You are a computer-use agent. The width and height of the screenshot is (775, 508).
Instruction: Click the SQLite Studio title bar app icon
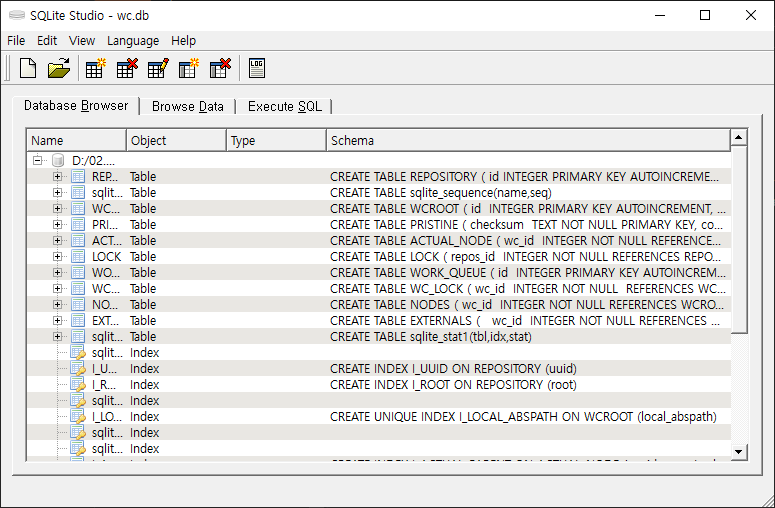pos(17,15)
